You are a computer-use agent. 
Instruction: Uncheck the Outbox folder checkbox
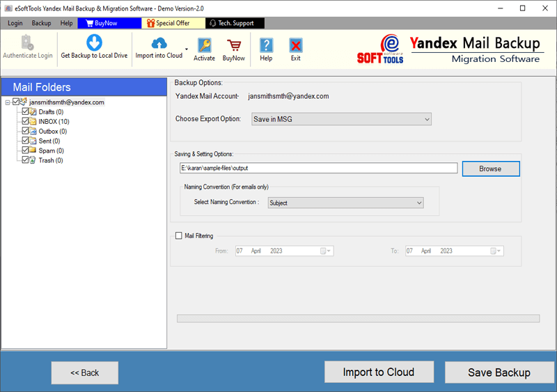click(x=25, y=131)
